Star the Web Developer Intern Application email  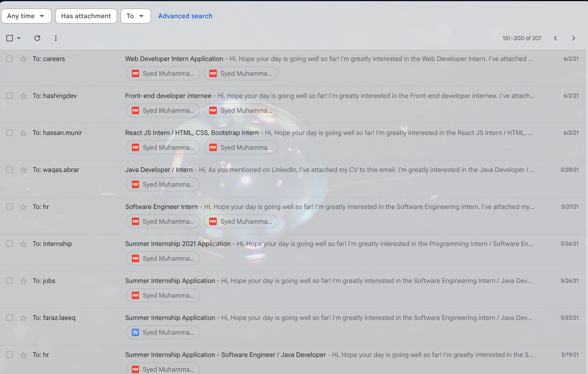[x=23, y=59]
